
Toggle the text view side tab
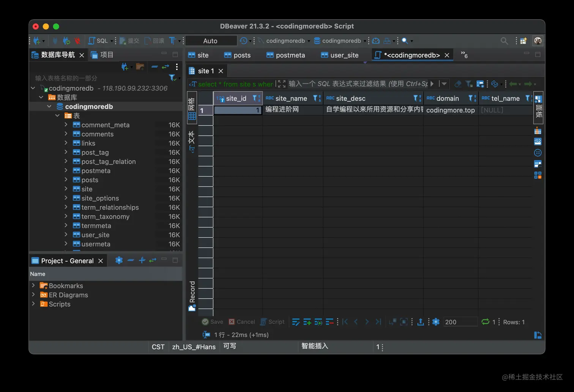(192, 141)
